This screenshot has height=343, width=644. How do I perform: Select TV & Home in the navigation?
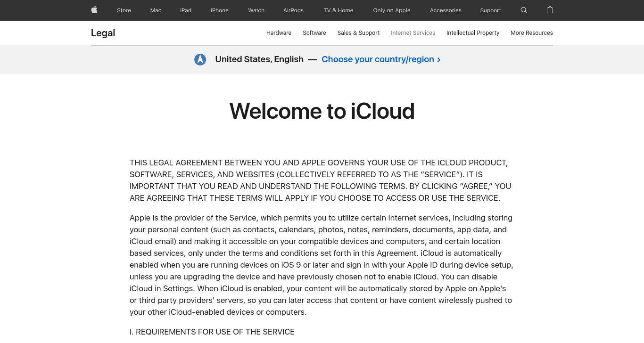(339, 10)
